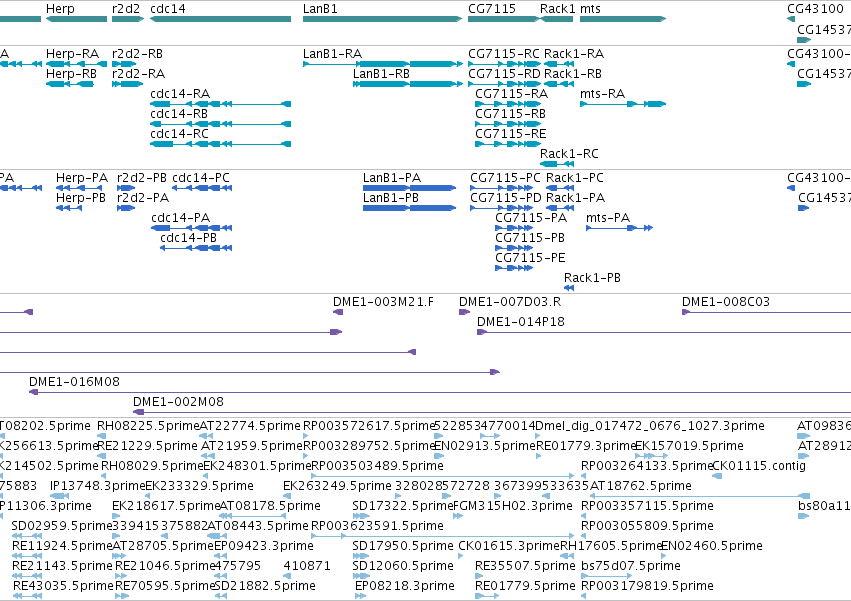The height and width of the screenshot is (601, 851).
Task: Select the LanB1-PB protein label
Action: 391,198
